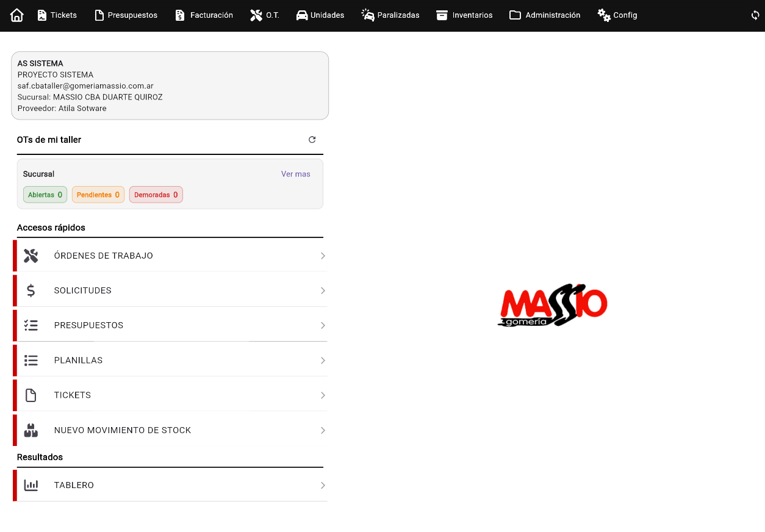Open the TABLERO results row

pyautogui.click(x=170, y=486)
